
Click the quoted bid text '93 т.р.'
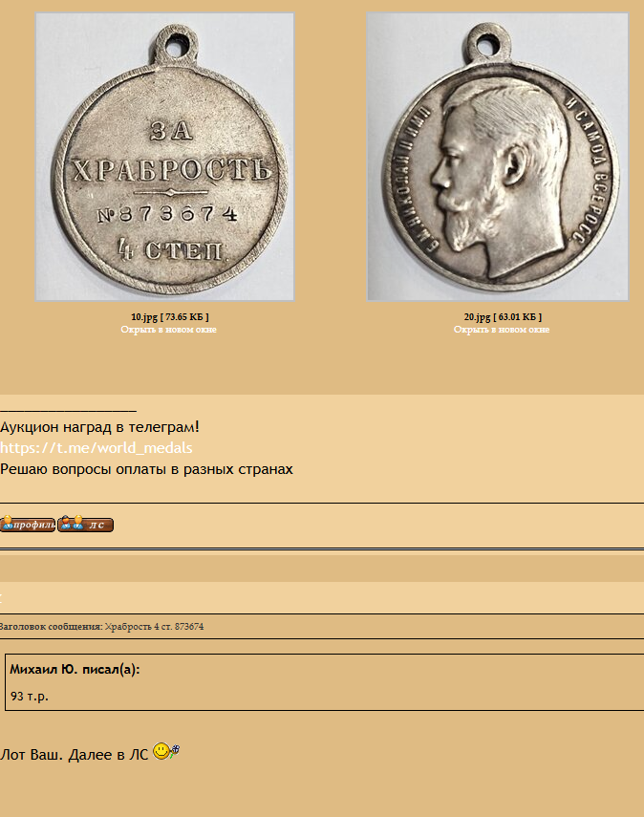click(x=30, y=696)
